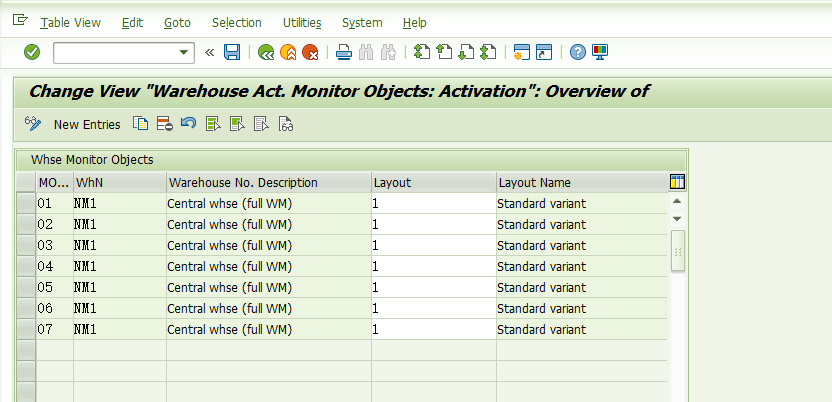The height and width of the screenshot is (402, 832).
Task: Open the System menu
Action: [362, 23]
